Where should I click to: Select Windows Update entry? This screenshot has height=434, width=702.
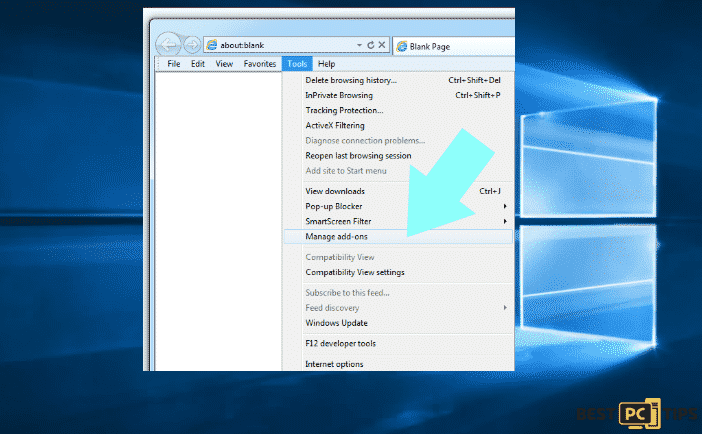click(x=398, y=323)
